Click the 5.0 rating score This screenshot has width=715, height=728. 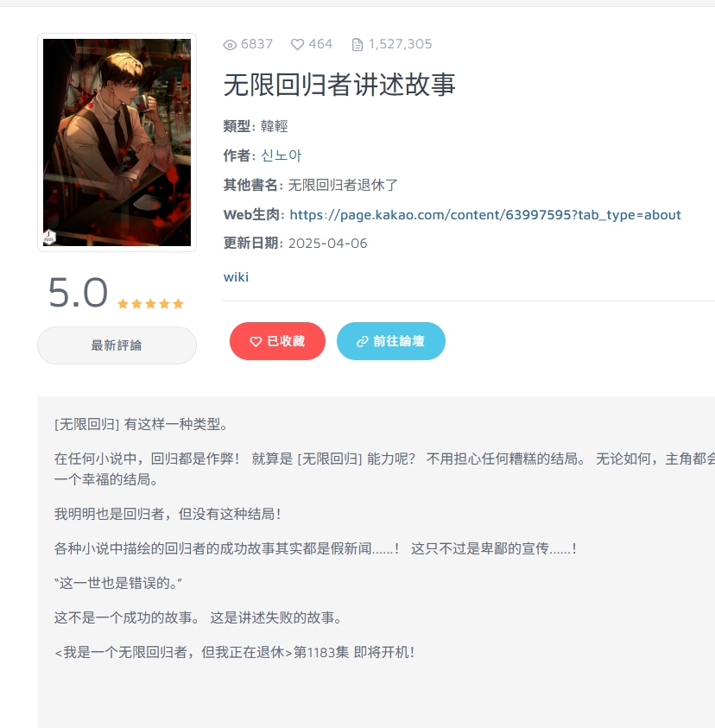coord(78,293)
